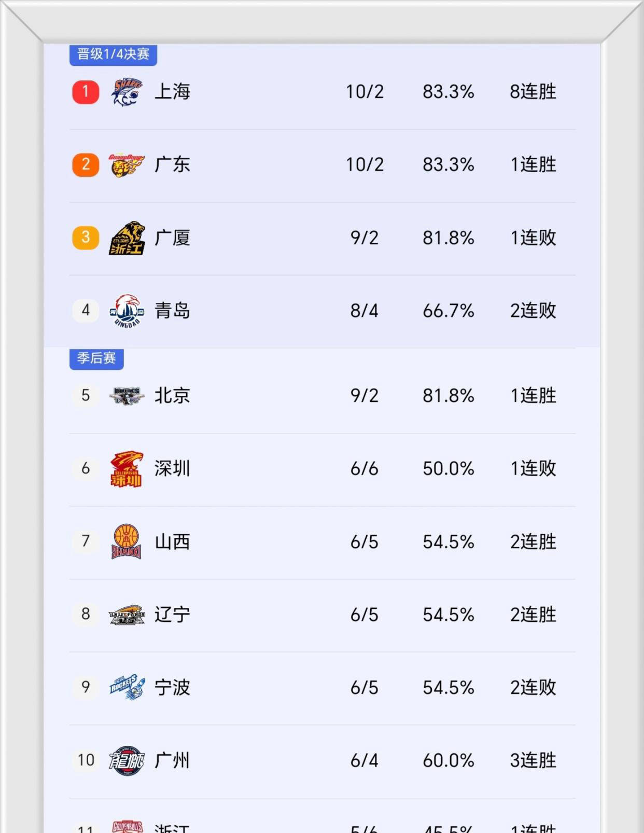Click the Shanghai Sharks team logo
This screenshot has width=644, height=833.
(127, 92)
